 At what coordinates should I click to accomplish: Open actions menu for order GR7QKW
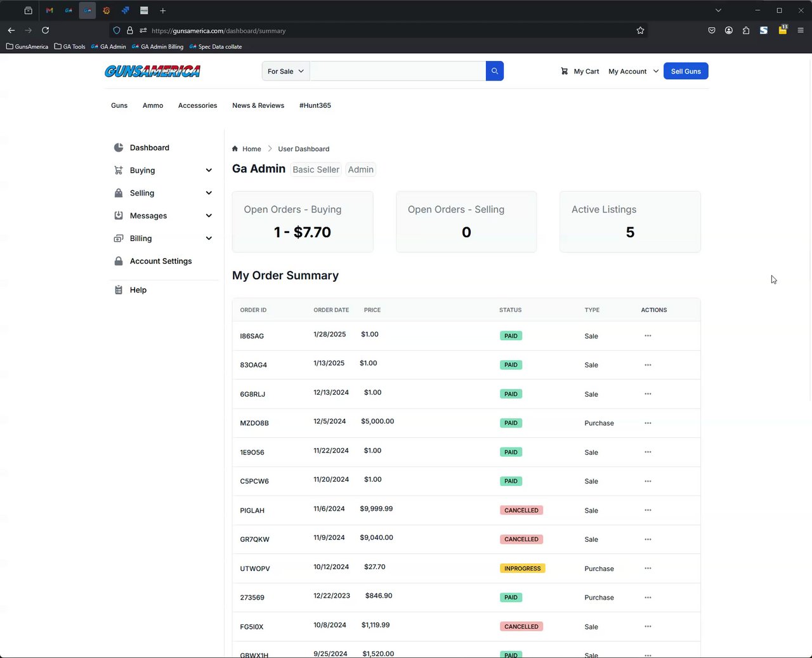[x=648, y=539]
